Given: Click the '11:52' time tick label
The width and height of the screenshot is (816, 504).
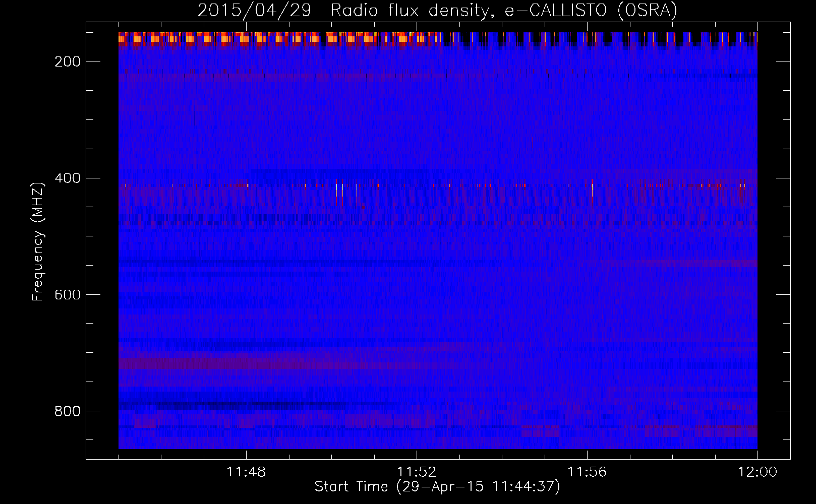Looking at the screenshot, I should [x=417, y=472].
